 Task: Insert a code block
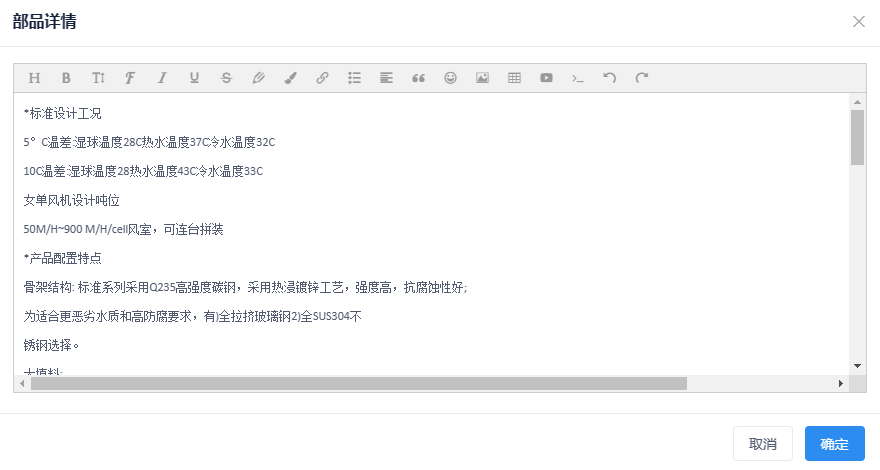click(x=578, y=78)
